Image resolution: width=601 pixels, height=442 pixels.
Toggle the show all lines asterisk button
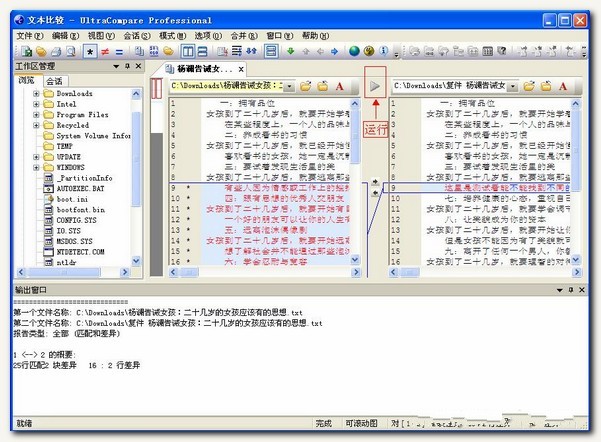coord(90,51)
